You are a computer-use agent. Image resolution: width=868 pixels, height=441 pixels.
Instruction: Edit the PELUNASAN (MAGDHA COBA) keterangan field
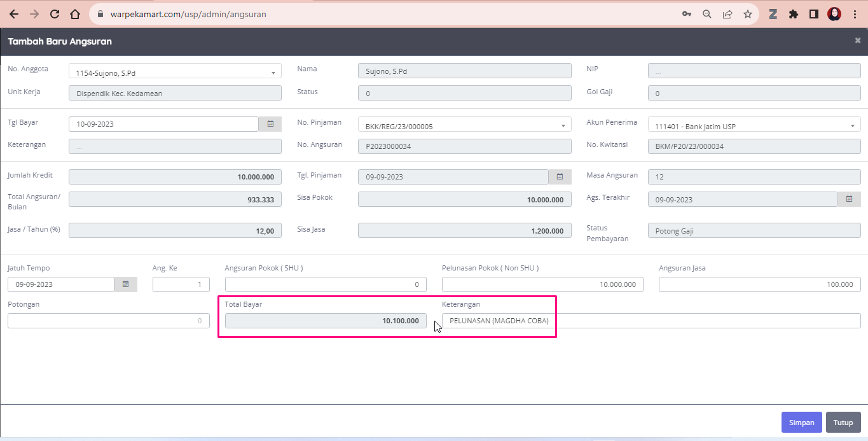651,321
